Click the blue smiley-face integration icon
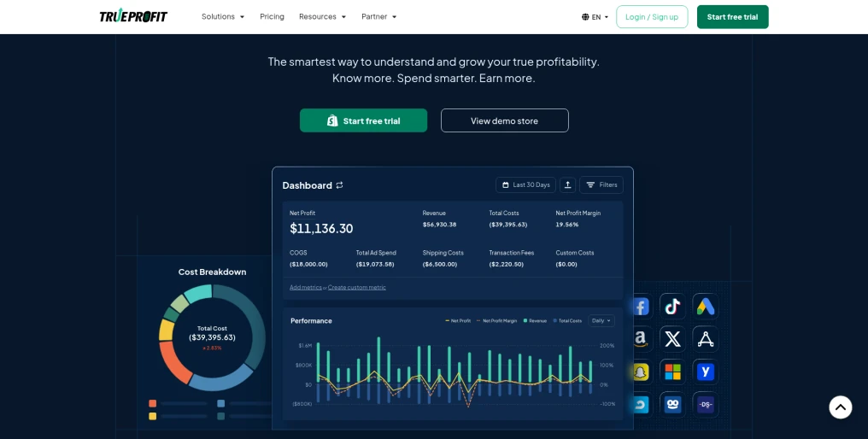868x439 pixels. [672, 404]
